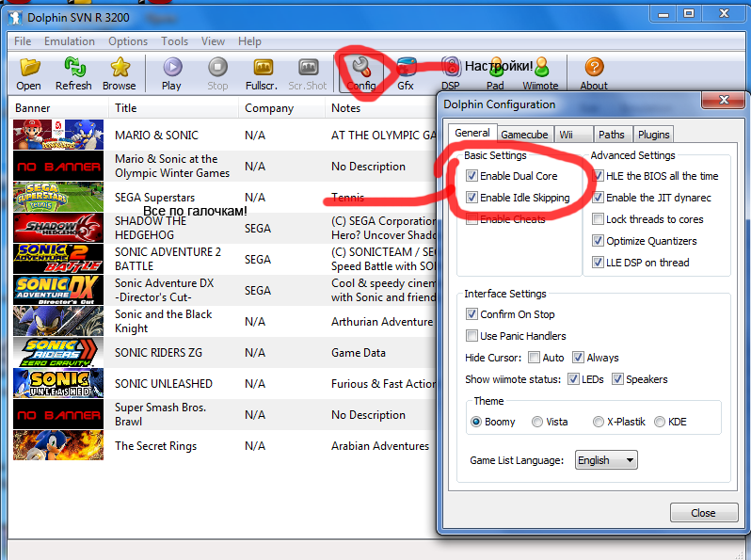Toggle HLE the BIOS all the time
The width and height of the screenshot is (751, 560).
tap(598, 176)
